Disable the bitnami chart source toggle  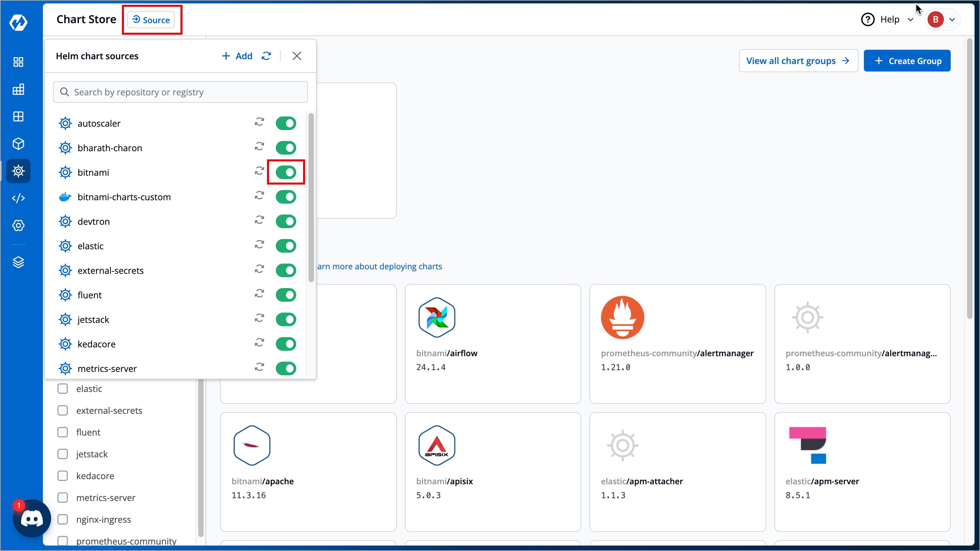pos(286,172)
